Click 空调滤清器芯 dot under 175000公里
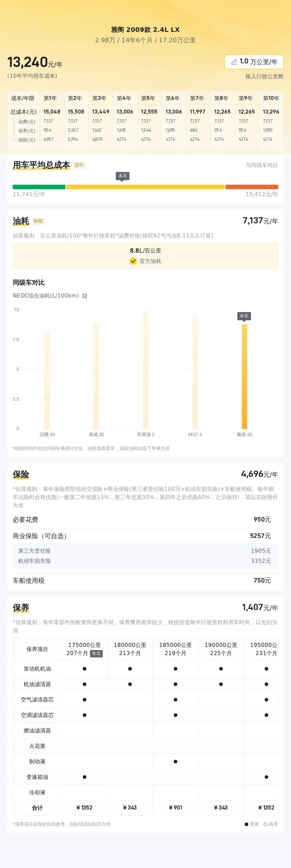 85,715
